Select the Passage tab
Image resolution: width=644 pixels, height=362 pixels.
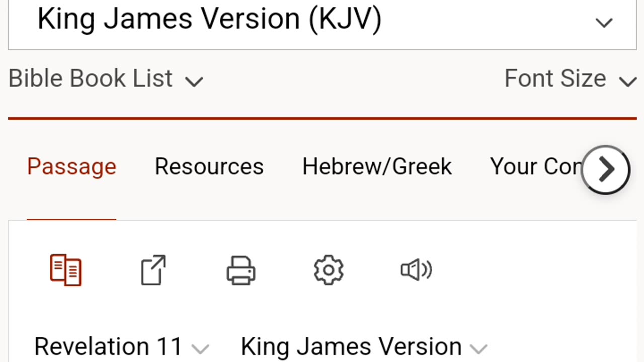(x=71, y=166)
